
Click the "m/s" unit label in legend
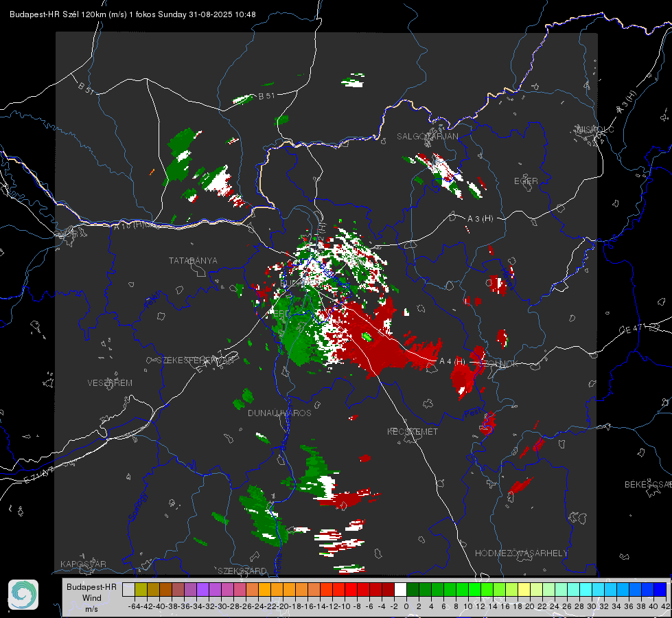point(92,609)
